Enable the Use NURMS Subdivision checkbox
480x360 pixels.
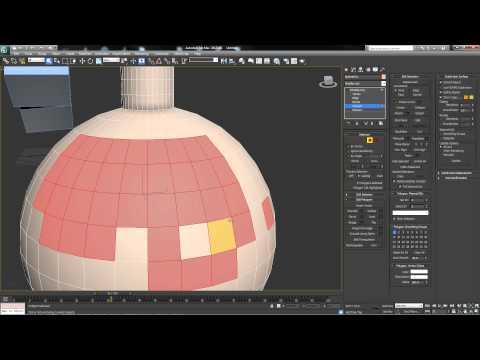pos(441,87)
